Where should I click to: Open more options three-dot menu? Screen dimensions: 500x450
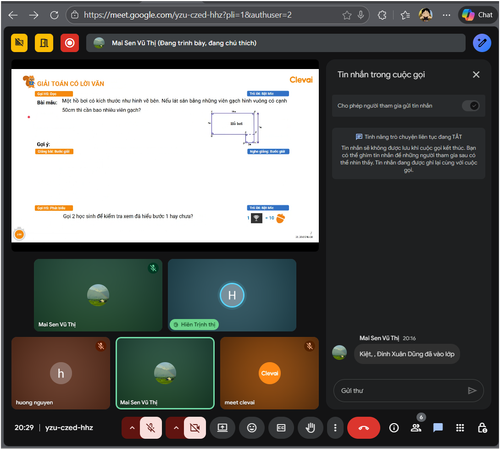tap(335, 428)
